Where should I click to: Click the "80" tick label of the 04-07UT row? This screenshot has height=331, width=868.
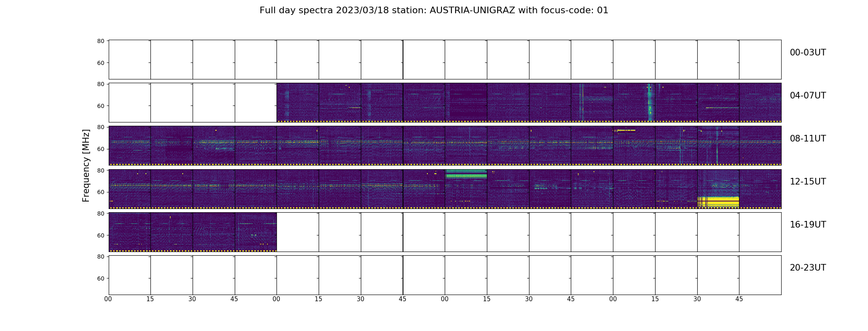100,84
